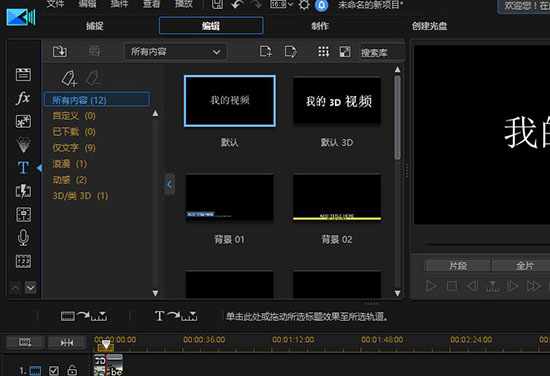Click the undo arrow icon

pos(237,4)
